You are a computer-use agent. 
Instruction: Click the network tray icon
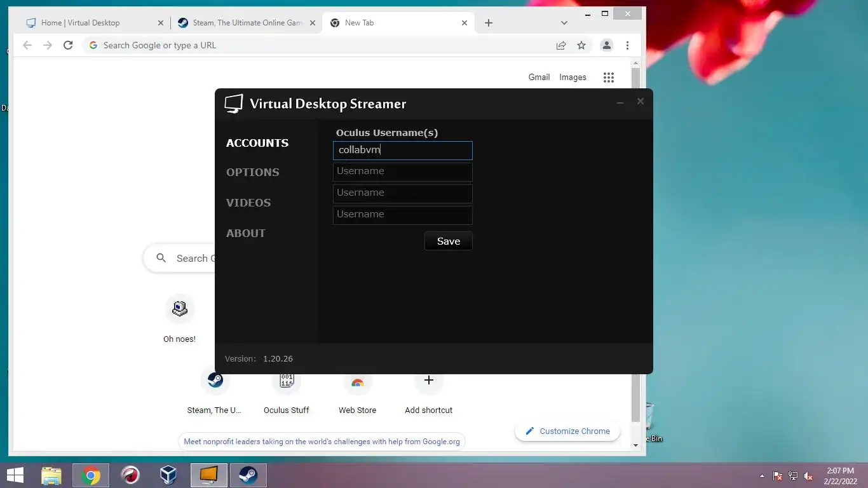tap(793, 476)
